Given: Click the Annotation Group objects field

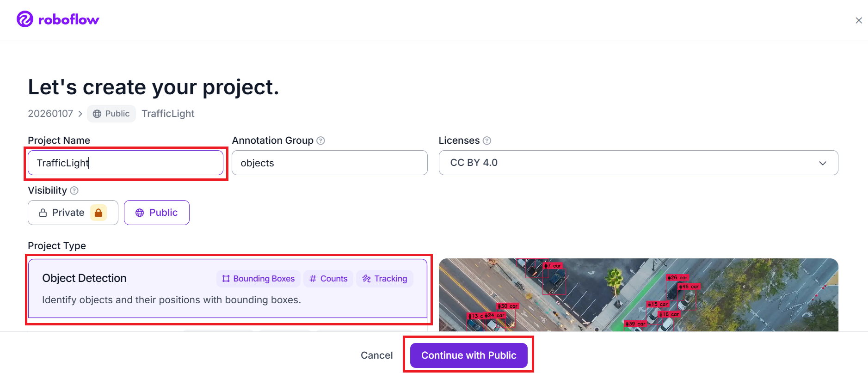Looking at the screenshot, I should (329, 163).
